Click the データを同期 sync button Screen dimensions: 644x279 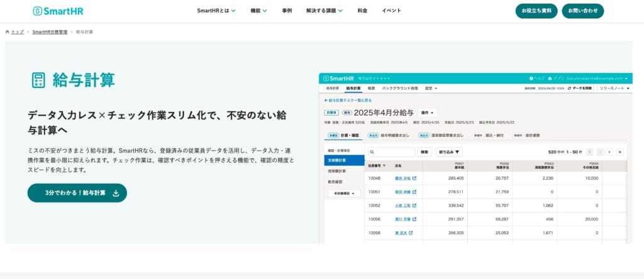pos(579,88)
